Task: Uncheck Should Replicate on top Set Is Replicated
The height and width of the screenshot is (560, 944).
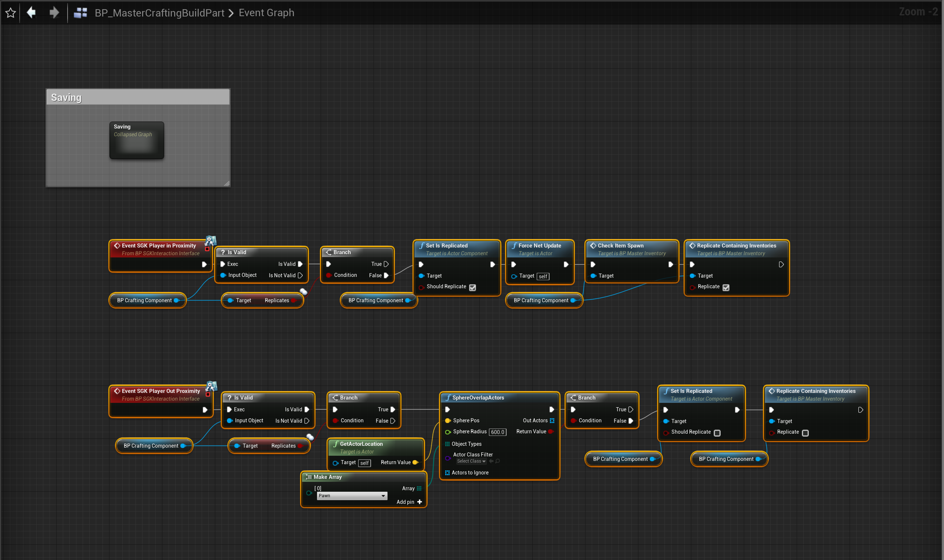Action: [x=473, y=288]
